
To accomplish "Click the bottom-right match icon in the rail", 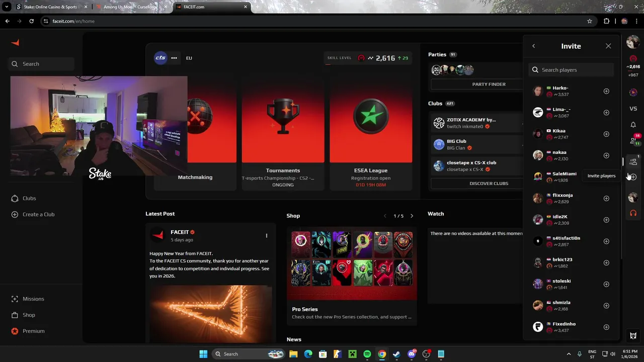I will coord(633,335).
